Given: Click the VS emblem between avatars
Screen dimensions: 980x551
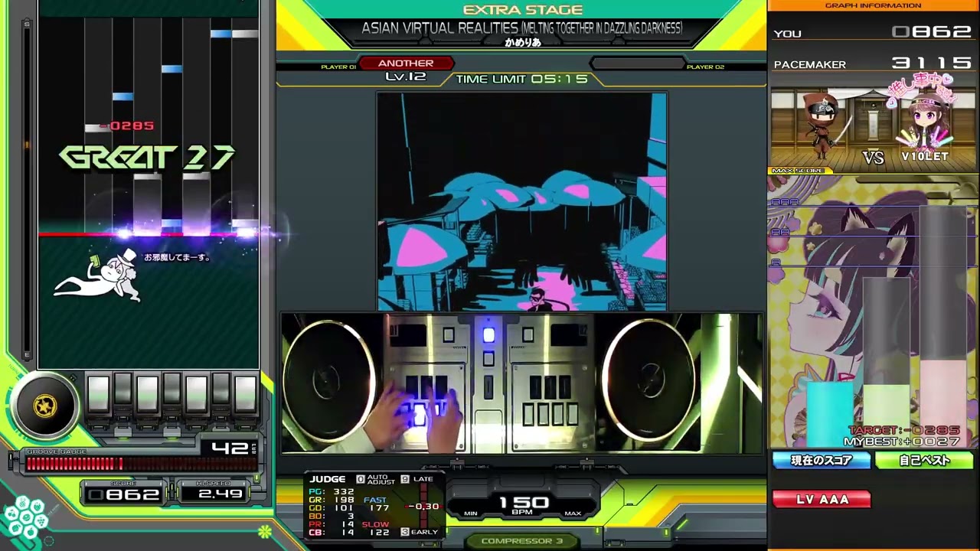Looking at the screenshot, I should coord(873,157).
